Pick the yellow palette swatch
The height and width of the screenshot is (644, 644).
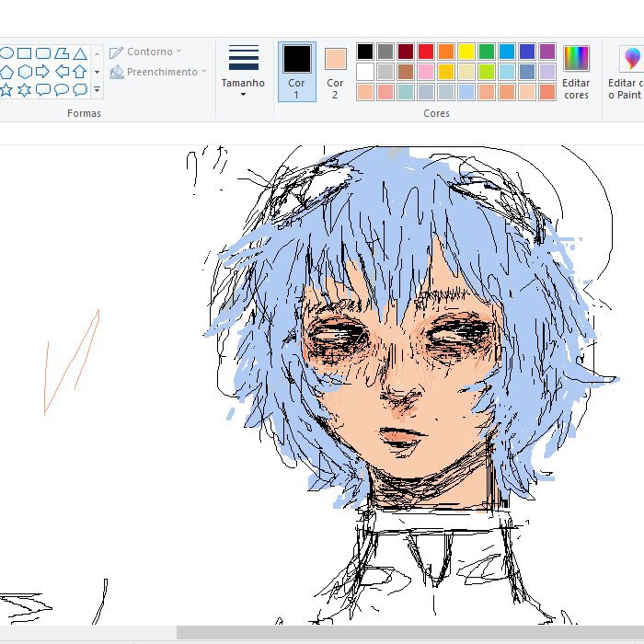(466, 52)
